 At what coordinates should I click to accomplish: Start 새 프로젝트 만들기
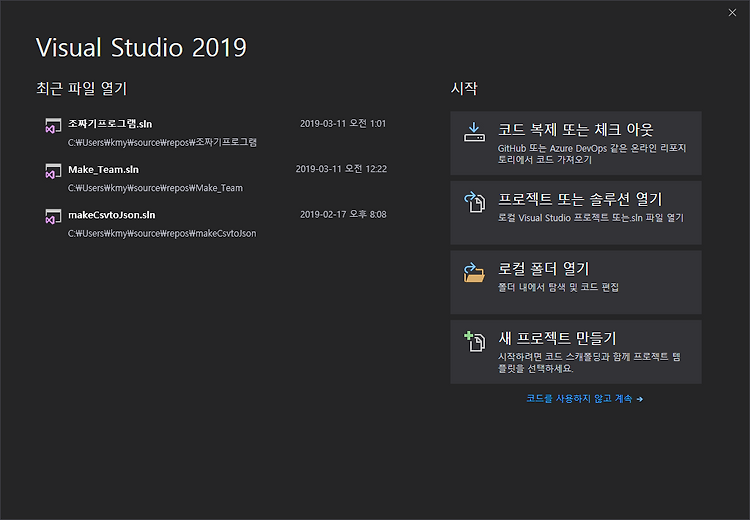tap(576, 352)
